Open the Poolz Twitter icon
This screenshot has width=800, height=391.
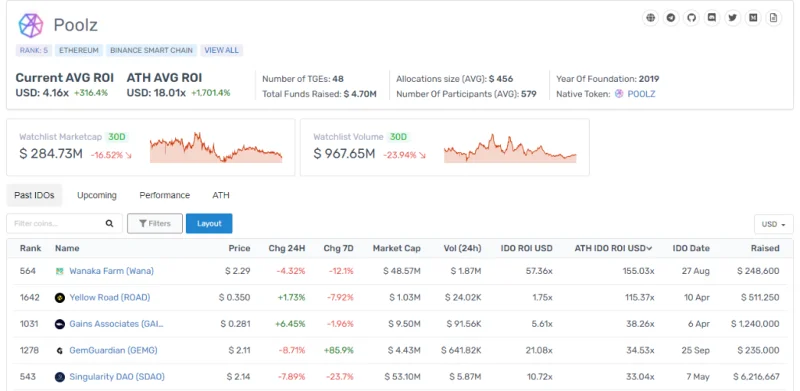[733, 18]
